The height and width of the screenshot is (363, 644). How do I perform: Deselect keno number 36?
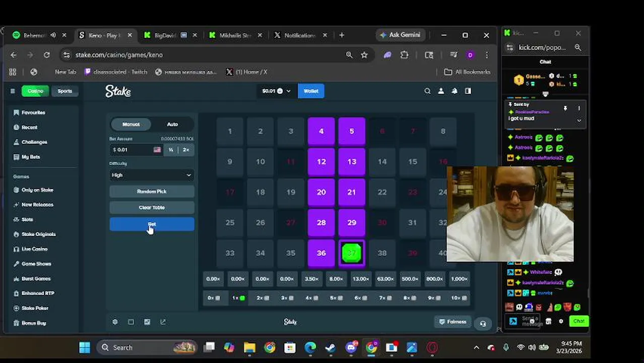click(x=321, y=253)
